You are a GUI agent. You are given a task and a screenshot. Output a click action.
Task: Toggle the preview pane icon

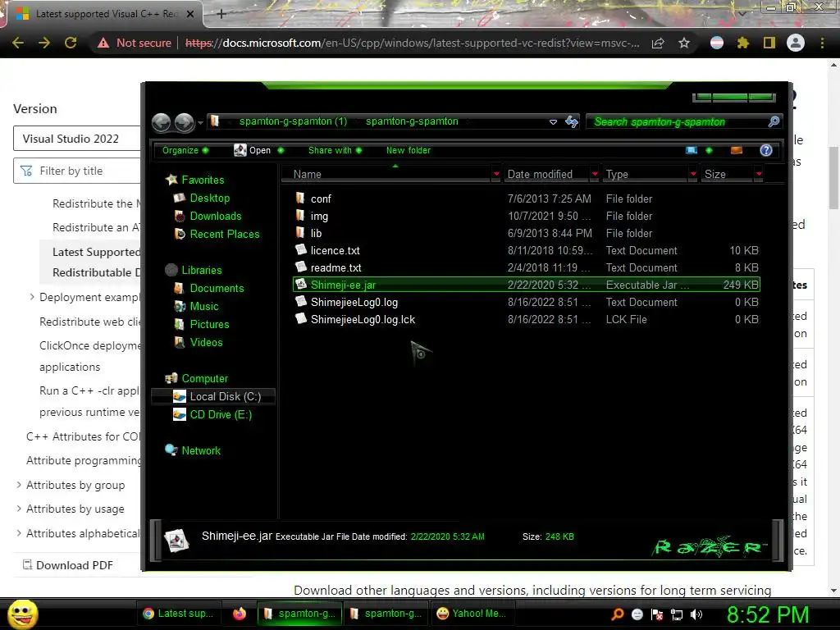[x=737, y=150]
